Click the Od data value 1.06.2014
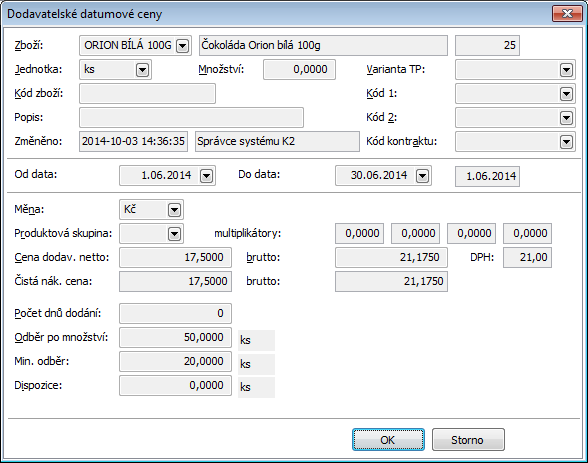588x463 pixels. [x=166, y=175]
